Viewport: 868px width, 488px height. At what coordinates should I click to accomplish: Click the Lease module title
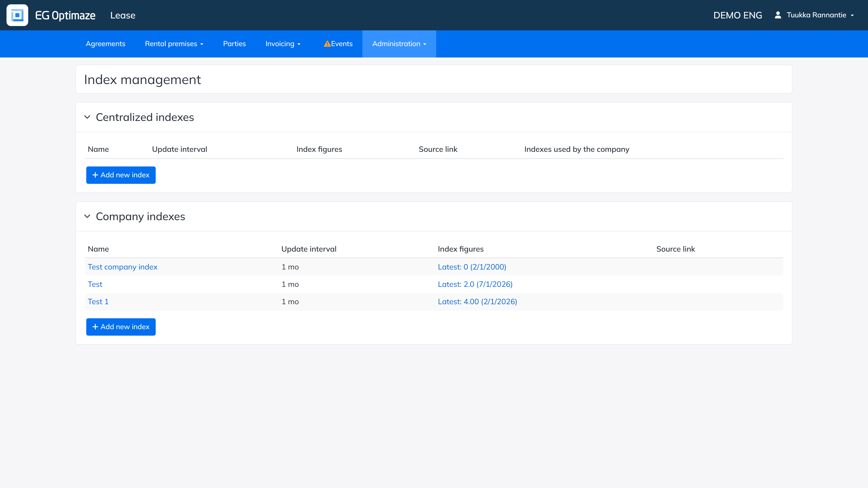point(123,15)
